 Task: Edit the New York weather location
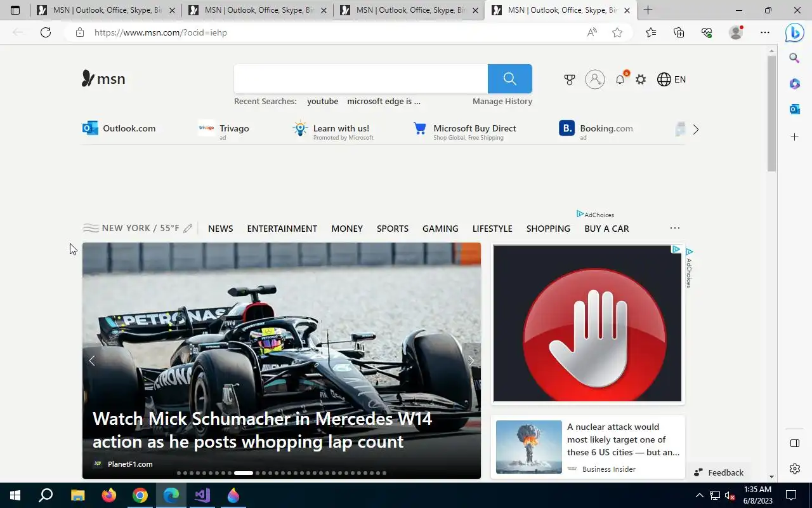coord(188,229)
